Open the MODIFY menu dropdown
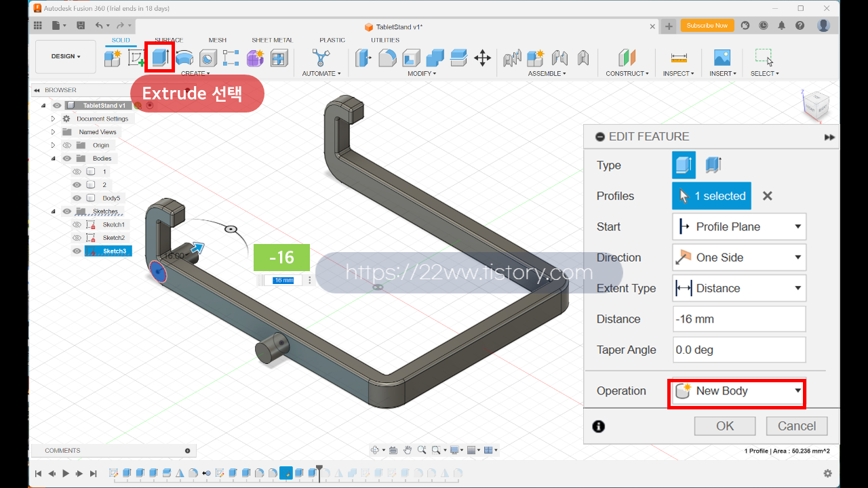Screen dimensions: 868x488 422,73
